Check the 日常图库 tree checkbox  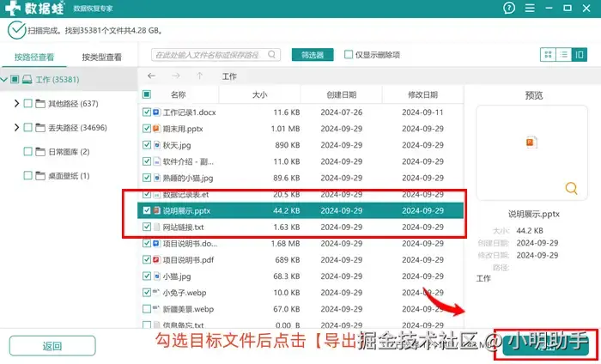28,152
